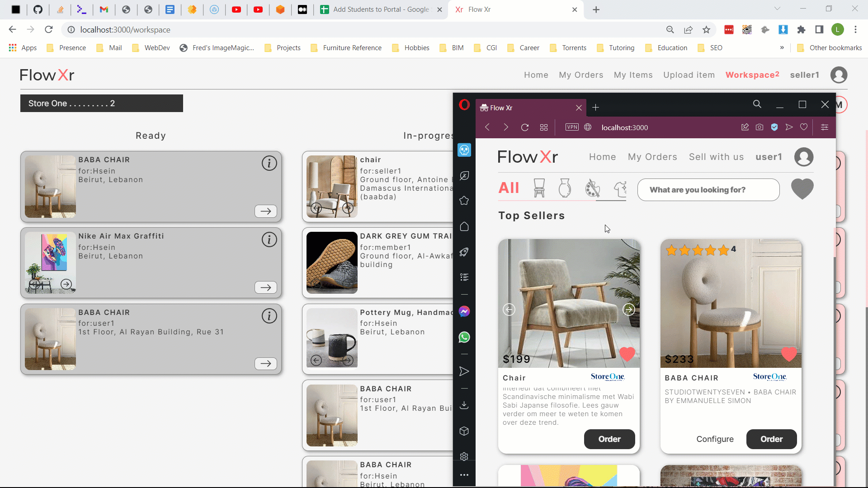This screenshot has height=488, width=868.
Task: Click the paint palette category icon
Action: [x=592, y=188]
